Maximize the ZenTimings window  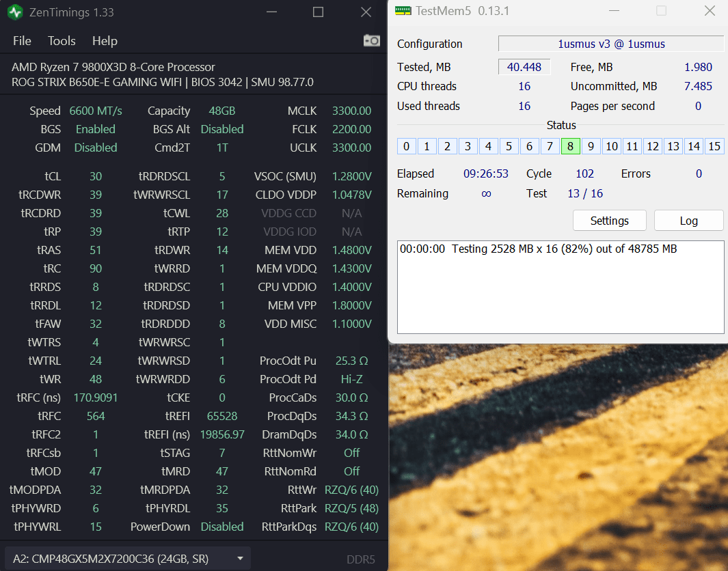click(318, 12)
